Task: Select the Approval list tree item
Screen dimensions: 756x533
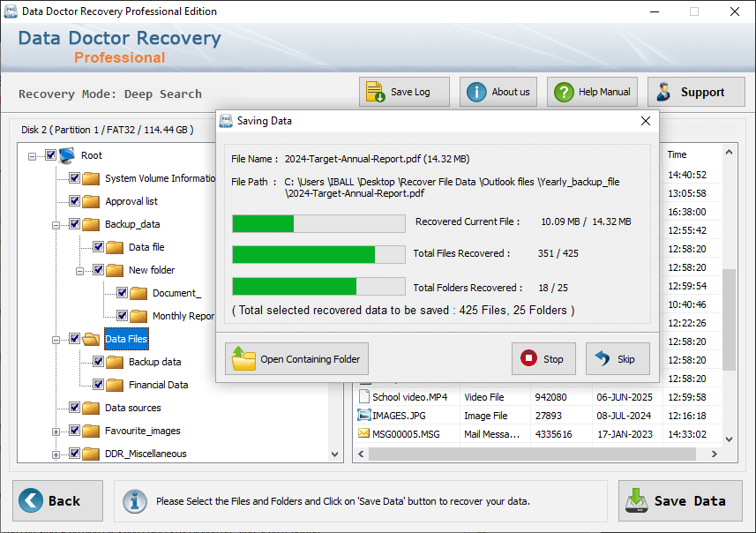Action: 131,201
